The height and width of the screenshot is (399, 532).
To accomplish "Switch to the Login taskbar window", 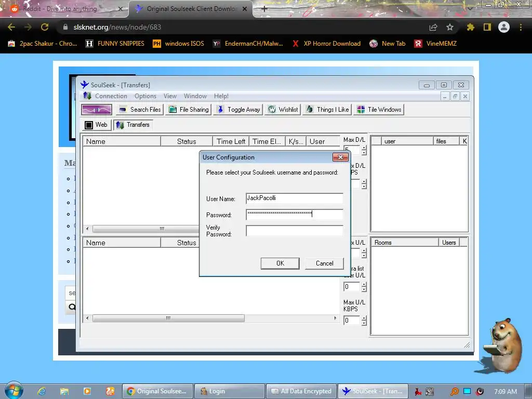I will (x=229, y=391).
